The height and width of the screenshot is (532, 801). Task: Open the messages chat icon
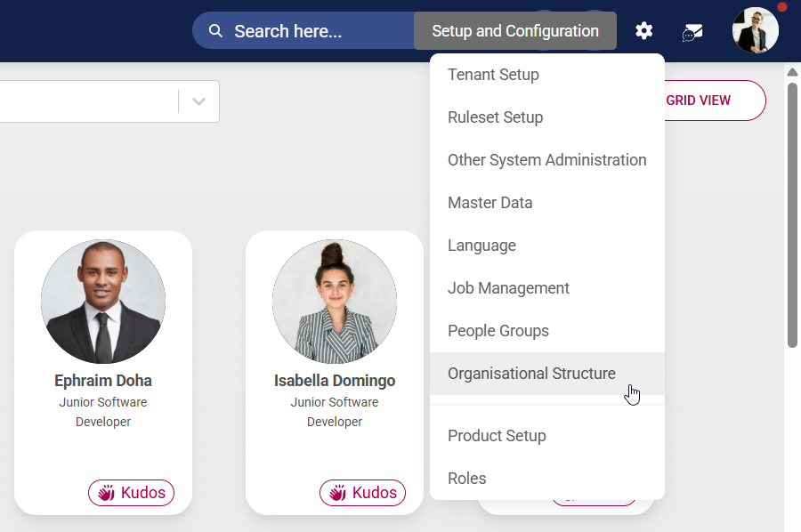692,32
